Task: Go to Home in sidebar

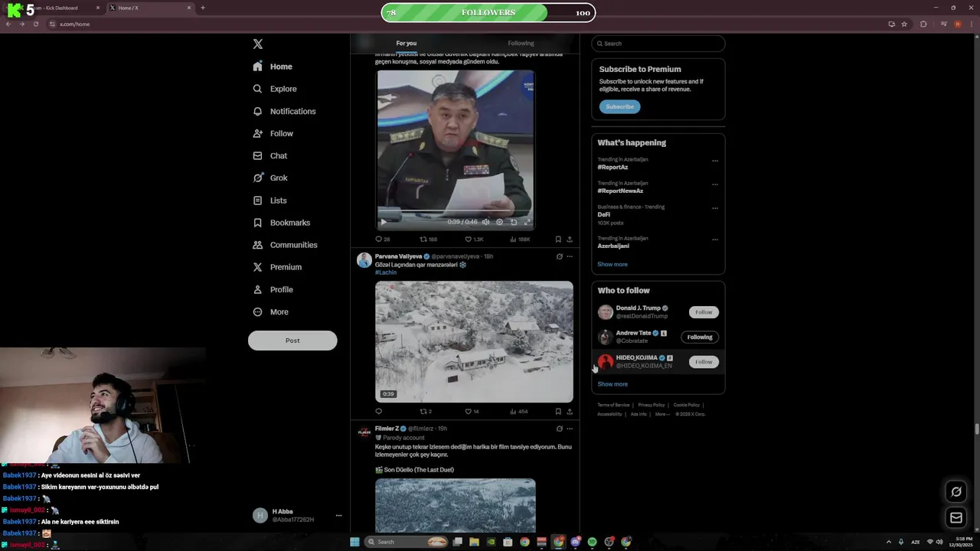Action: click(273, 67)
